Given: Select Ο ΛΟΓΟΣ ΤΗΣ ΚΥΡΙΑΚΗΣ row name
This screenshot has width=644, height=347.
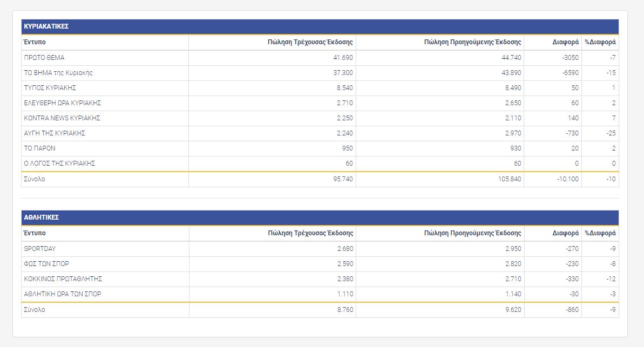Looking at the screenshot, I should [x=59, y=164].
